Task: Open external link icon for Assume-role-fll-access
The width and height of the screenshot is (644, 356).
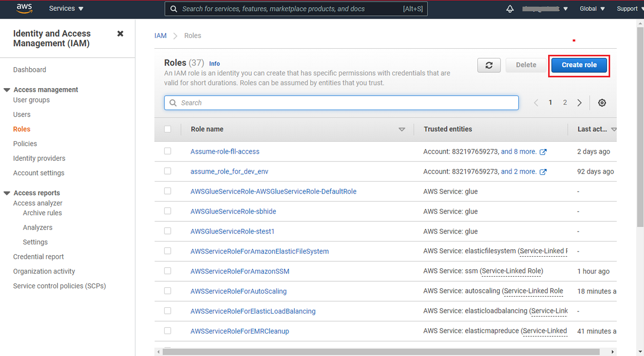Action: coord(543,152)
